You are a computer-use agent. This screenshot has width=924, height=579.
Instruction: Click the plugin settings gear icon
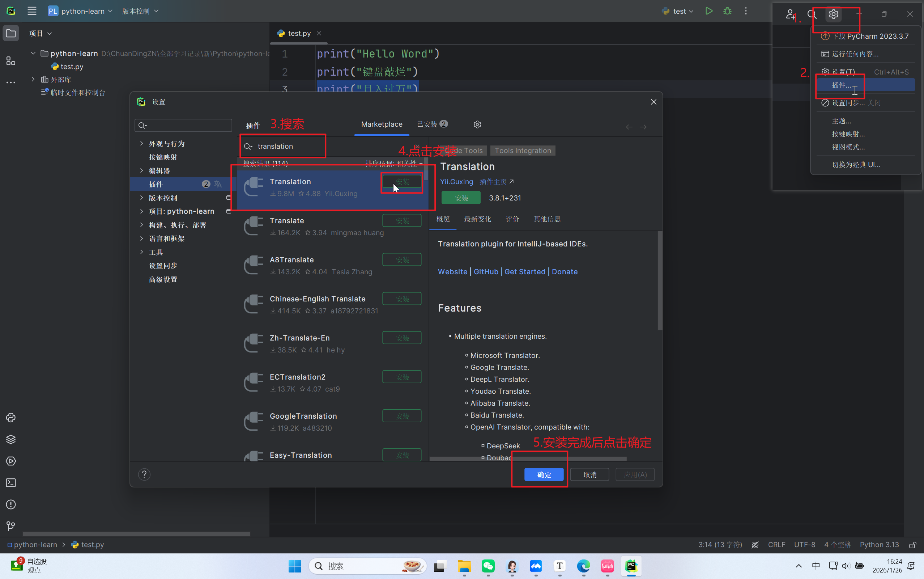click(477, 124)
